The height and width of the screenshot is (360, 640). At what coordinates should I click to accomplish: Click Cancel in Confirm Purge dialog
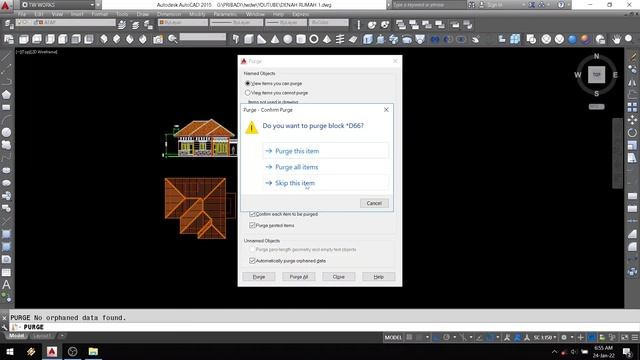pyautogui.click(x=374, y=203)
